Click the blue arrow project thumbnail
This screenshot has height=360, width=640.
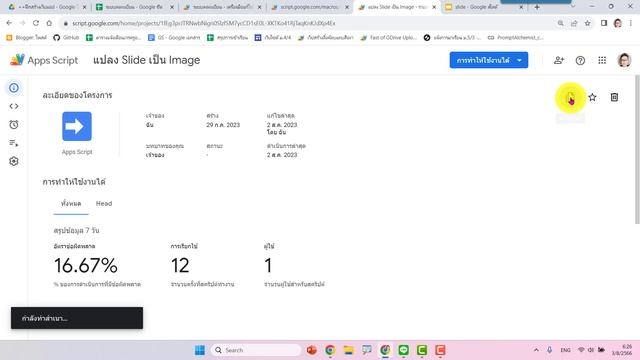pos(77,126)
